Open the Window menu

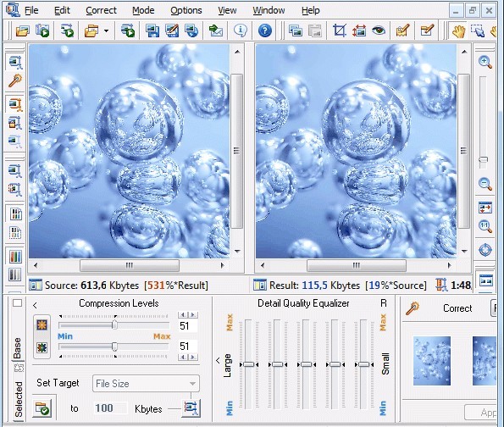click(x=269, y=10)
